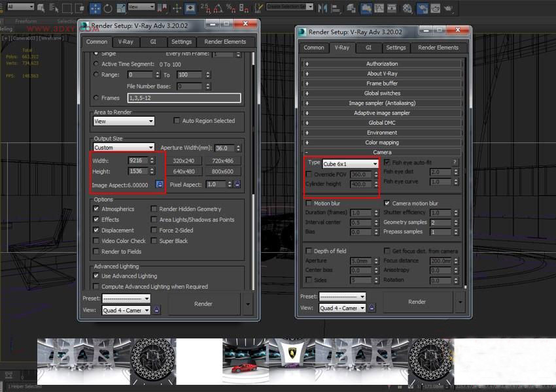The image size is (556, 392).
Task: Toggle Window/Crossing selection mode
Action: click(80, 8)
